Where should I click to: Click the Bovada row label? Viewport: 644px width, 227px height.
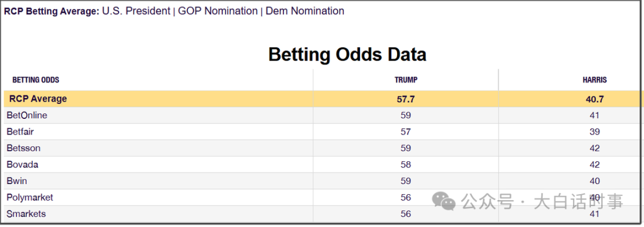coord(23,164)
